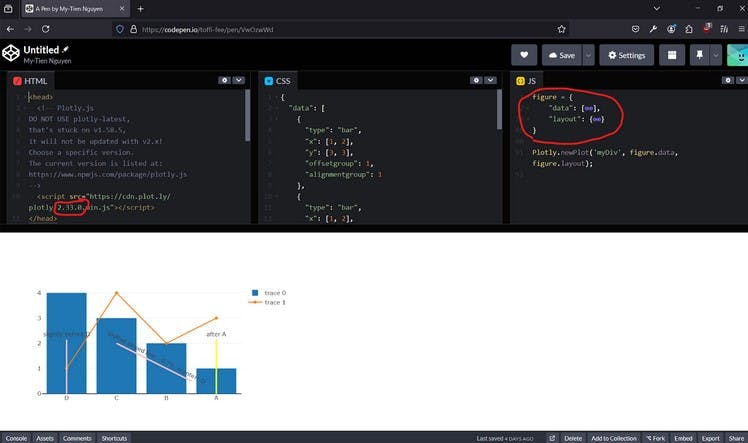Open keyboard Shortcuts

(x=114, y=438)
